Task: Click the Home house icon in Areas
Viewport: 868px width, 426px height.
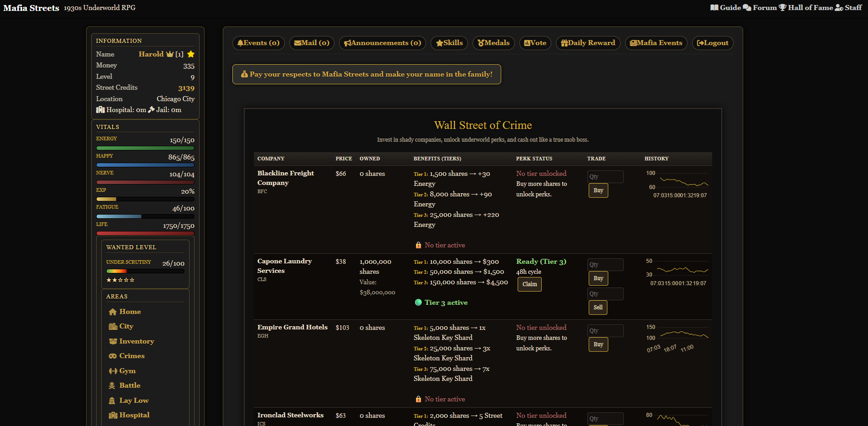Action: coord(113,312)
